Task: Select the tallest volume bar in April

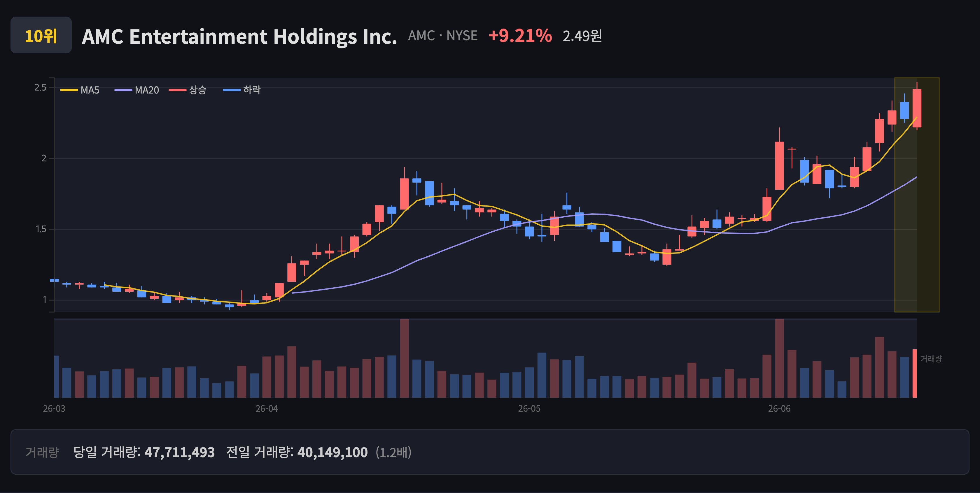Action: pos(405,358)
